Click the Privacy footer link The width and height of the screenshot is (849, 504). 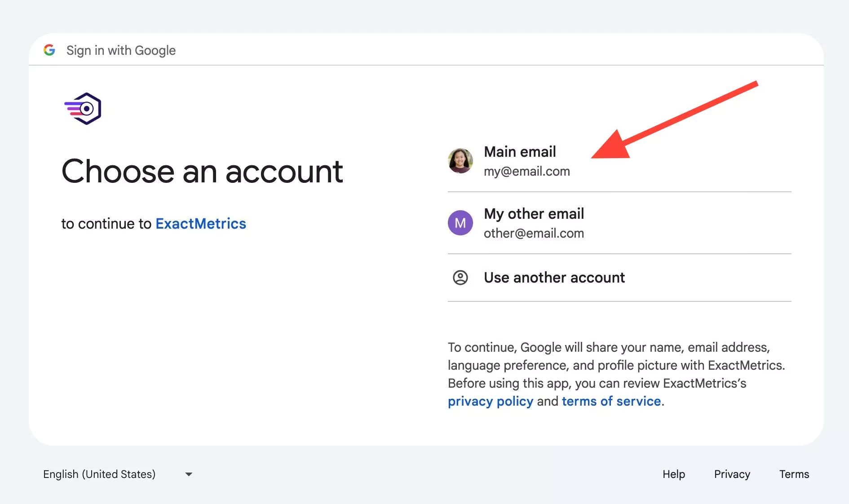(732, 474)
